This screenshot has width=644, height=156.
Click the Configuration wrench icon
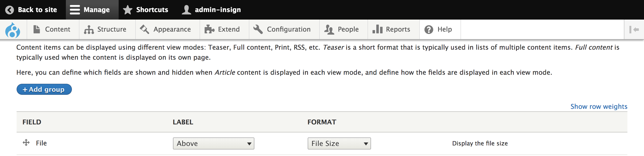pyautogui.click(x=258, y=29)
